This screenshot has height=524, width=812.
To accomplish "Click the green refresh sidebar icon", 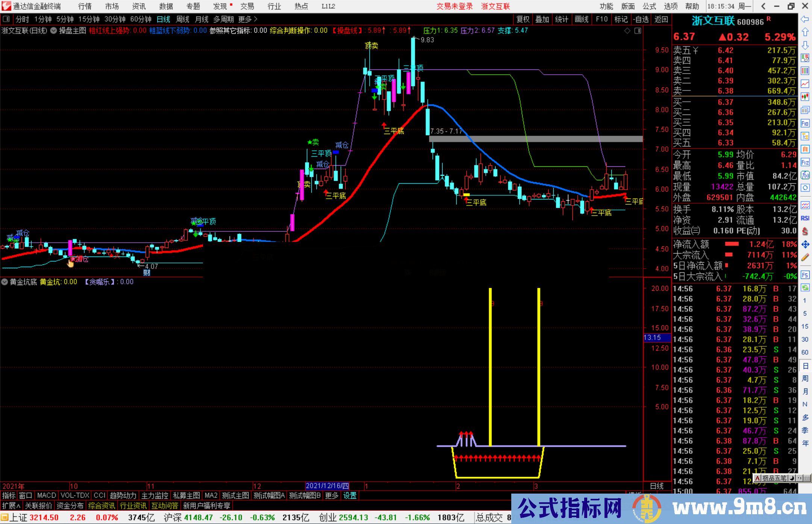I will tap(805, 288).
